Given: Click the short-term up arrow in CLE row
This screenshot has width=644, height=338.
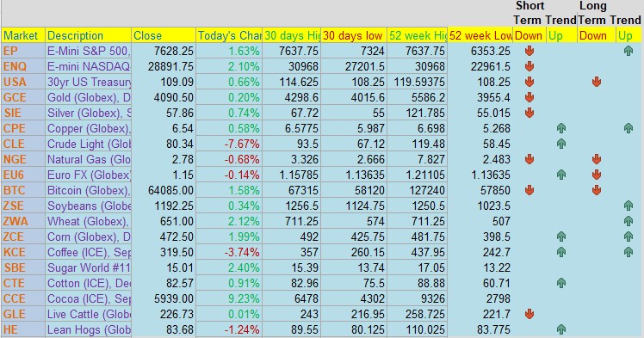Looking at the screenshot, I should 561,144.
